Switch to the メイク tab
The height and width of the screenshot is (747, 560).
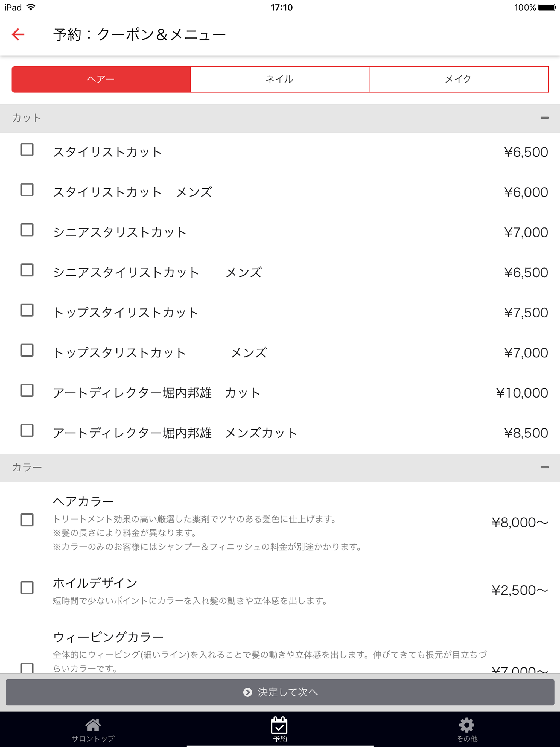458,79
